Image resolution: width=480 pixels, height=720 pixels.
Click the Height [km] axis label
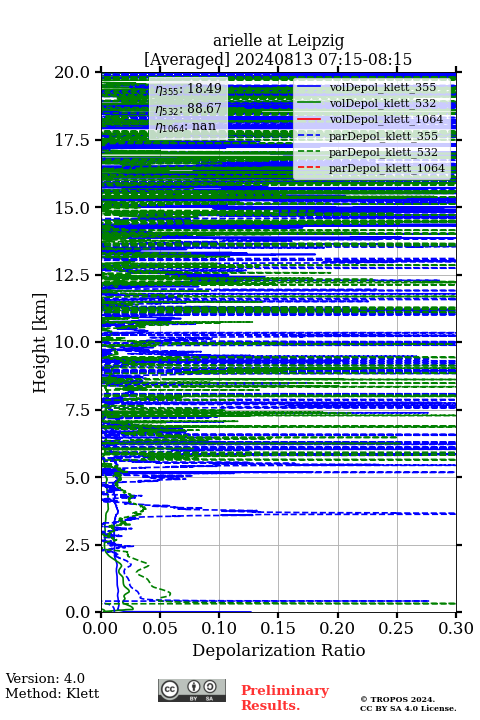click(40, 343)
